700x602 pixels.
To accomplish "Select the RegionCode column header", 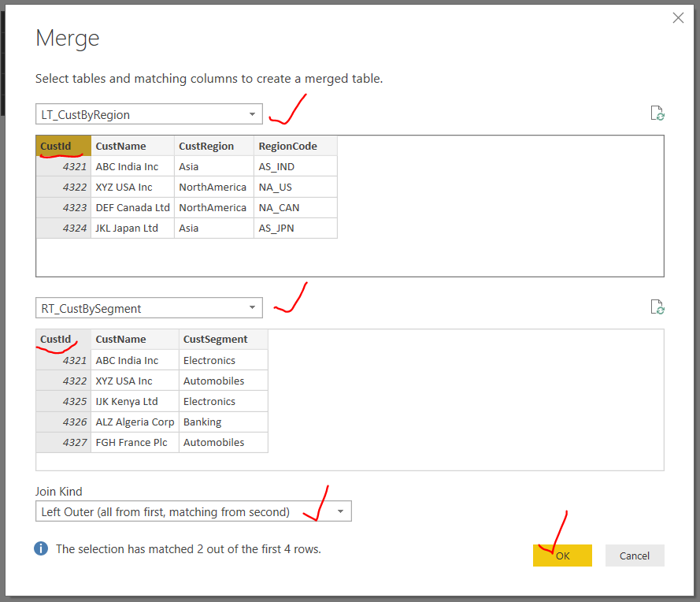I will coord(295,146).
